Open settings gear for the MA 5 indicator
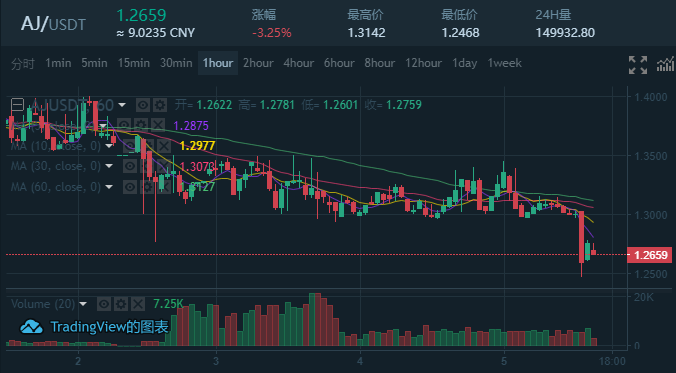 coord(141,125)
